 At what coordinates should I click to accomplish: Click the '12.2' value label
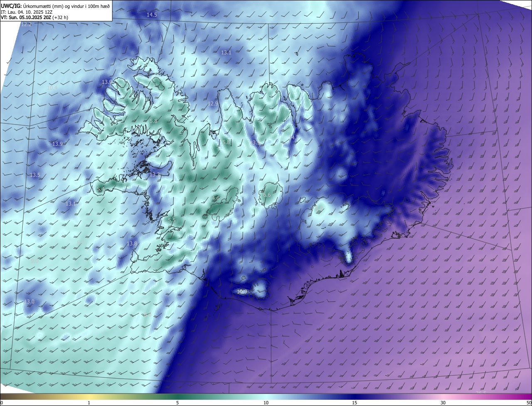[26, 24]
